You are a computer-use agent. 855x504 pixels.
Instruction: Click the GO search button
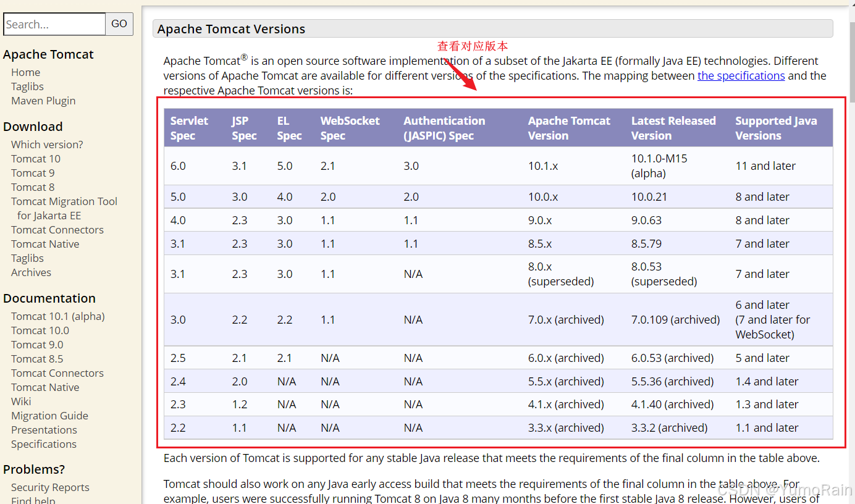coord(119,24)
